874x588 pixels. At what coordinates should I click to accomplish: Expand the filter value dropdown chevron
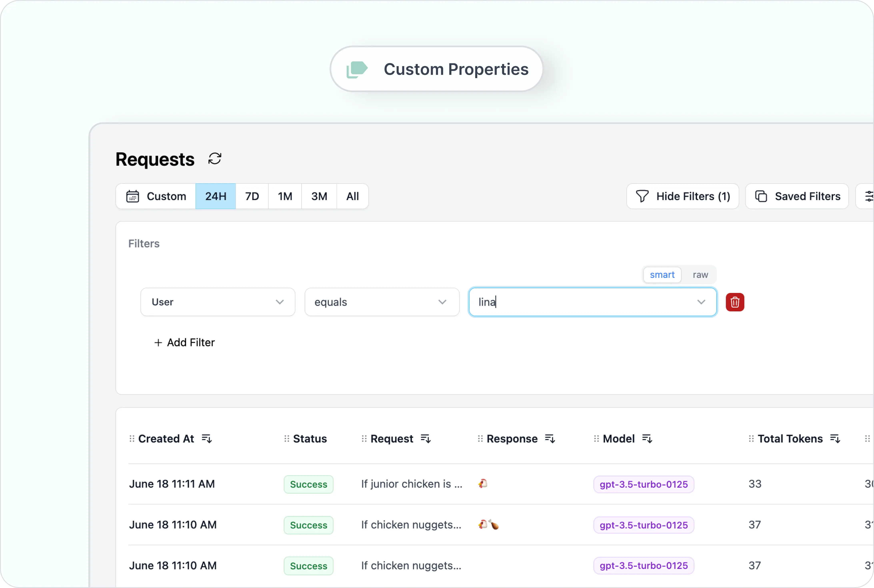click(x=701, y=302)
